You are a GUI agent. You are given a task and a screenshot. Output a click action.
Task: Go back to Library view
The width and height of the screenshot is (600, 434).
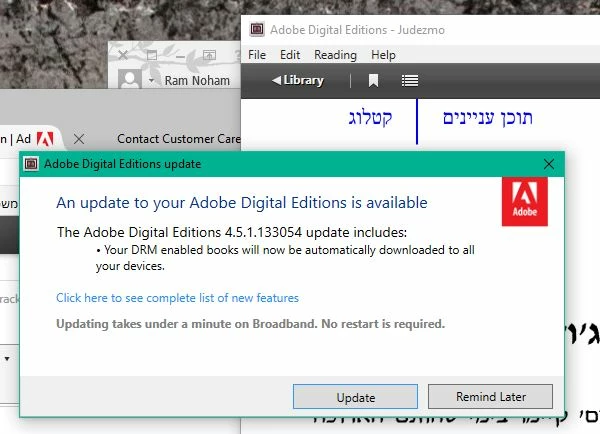pyautogui.click(x=297, y=80)
